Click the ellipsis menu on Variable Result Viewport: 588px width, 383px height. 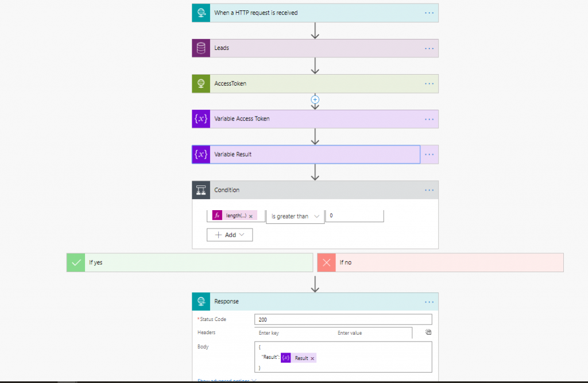click(429, 154)
